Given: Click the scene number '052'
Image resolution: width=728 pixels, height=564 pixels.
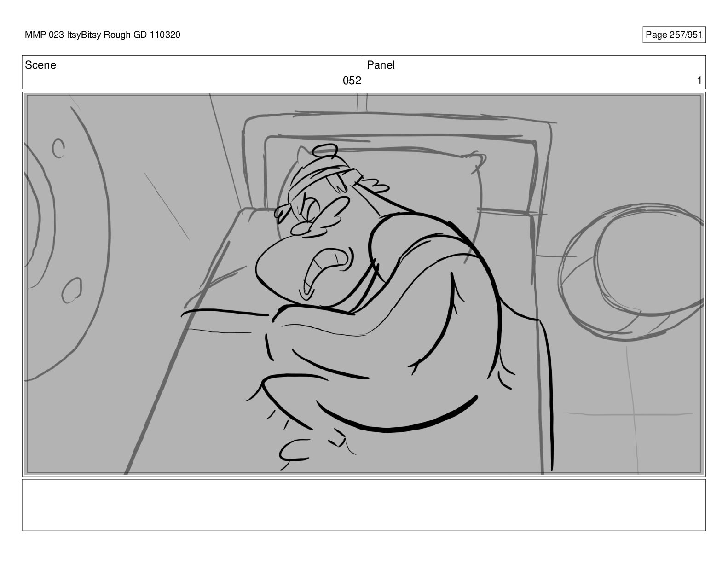Looking at the screenshot, I should pos(352,81).
